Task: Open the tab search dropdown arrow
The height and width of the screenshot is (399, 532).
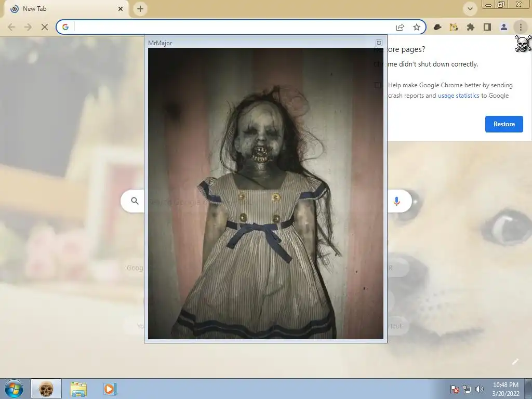Action: [x=470, y=9]
